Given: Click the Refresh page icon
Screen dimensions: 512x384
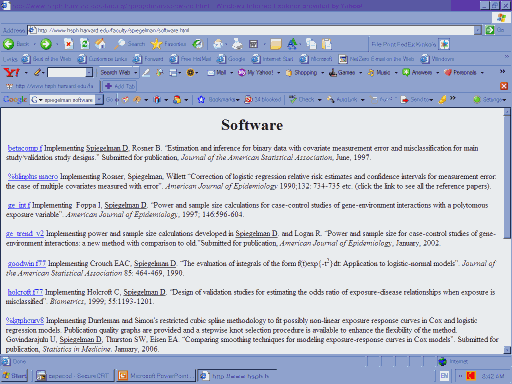Looking at the screenshot, I should coord(84,44).
